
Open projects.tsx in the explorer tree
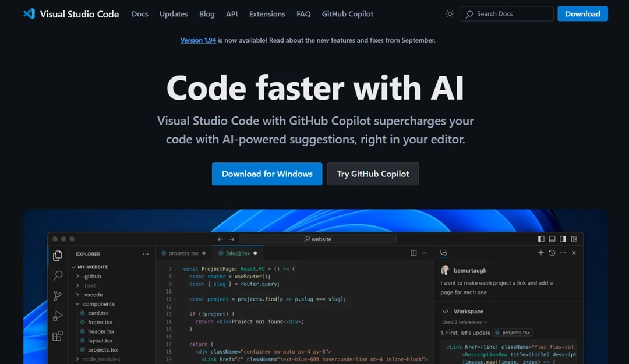point(103,350)
